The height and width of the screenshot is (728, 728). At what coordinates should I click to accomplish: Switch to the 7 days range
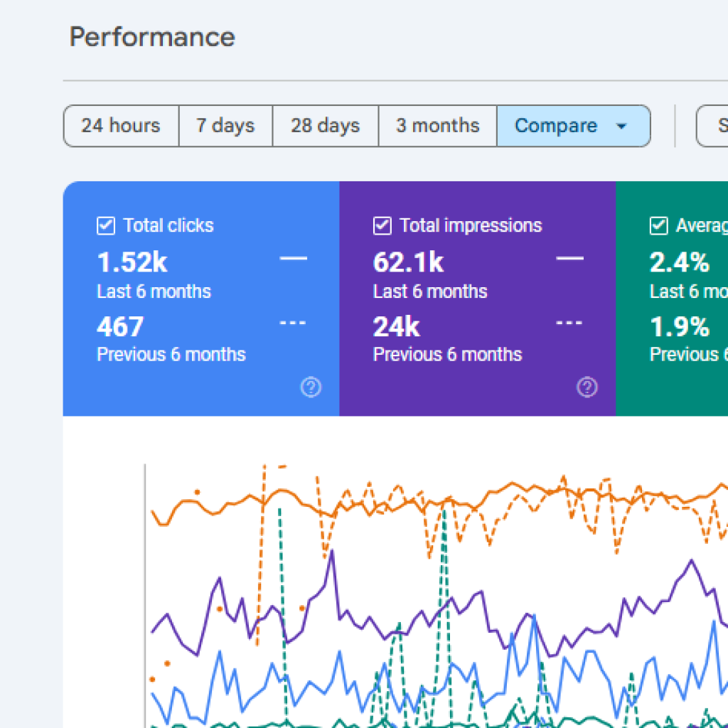(225, 126)
